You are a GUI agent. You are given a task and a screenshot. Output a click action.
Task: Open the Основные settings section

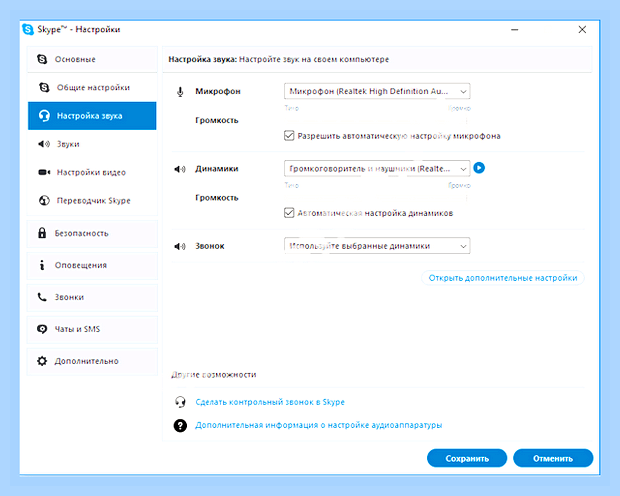(x=92, y=59)
